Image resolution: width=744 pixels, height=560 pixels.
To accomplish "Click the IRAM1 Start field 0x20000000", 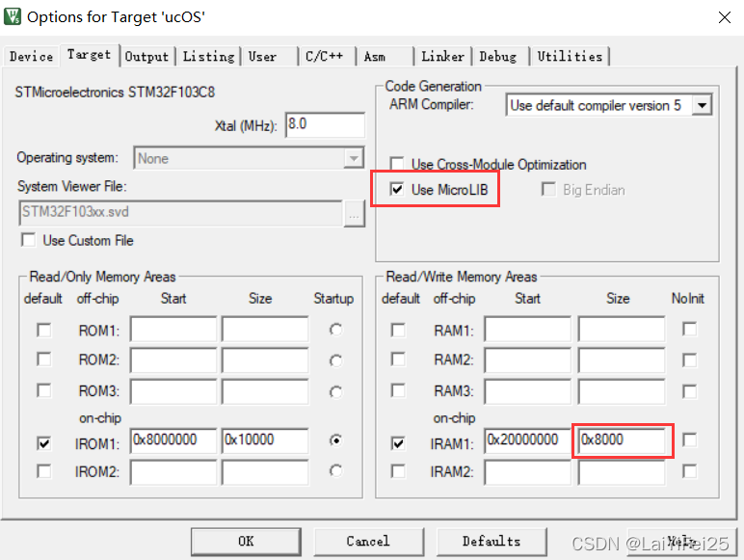I will 527,440.
